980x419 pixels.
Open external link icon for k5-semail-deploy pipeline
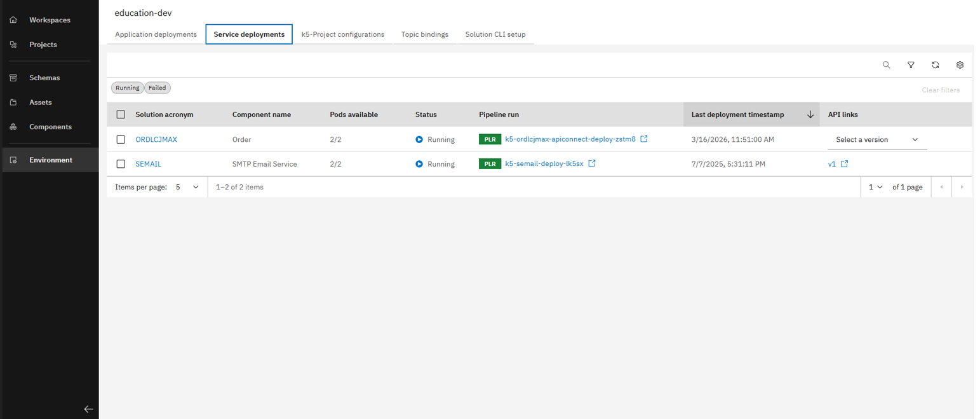(x=592, y=163)
